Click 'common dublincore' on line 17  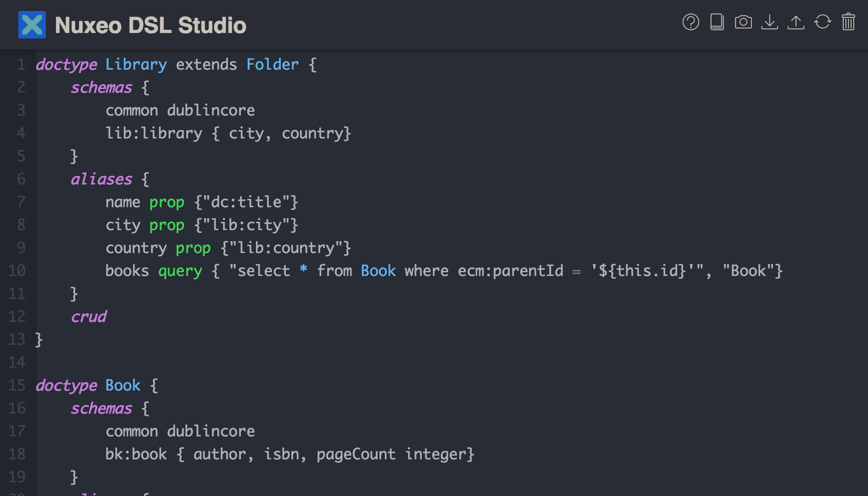tap(180, 431)
